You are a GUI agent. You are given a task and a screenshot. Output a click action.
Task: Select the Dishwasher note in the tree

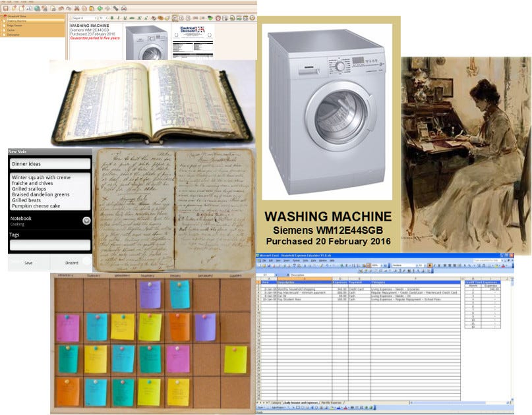pos(13,34)
